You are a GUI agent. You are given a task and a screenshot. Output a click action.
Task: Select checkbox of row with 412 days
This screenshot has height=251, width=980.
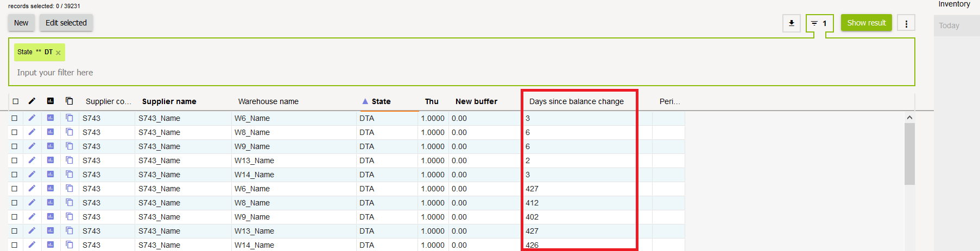click(15, 203)
